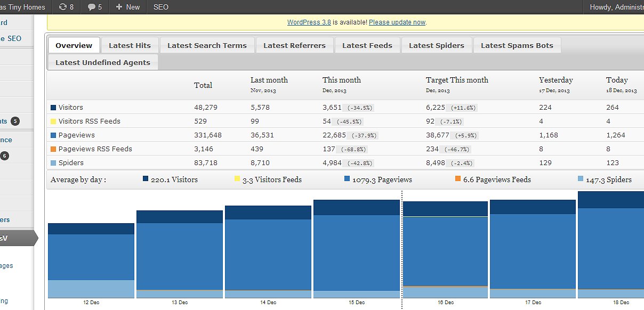Screen dimensions: 644x310
Task: Click the dark blue Visitors legend square
Action: tap(53, 108)
